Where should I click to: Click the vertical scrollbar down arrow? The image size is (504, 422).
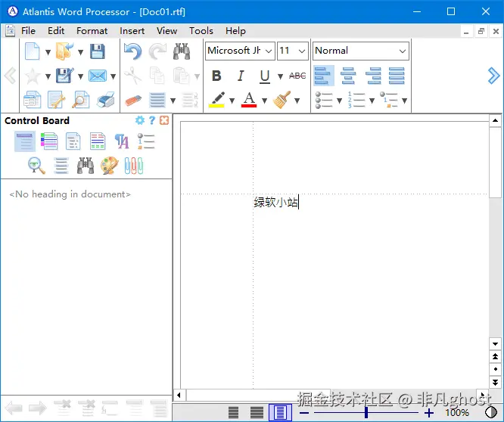click(x=496, y=343)
